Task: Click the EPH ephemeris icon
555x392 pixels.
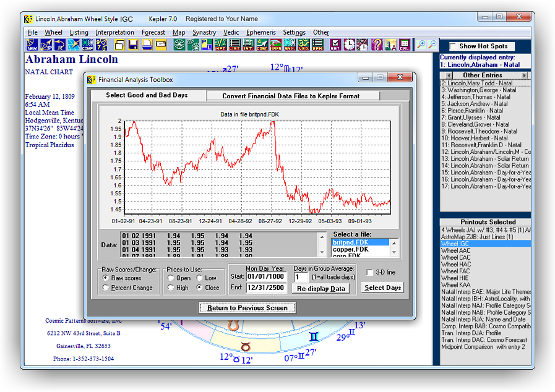Action: click(x=317, y=45)
